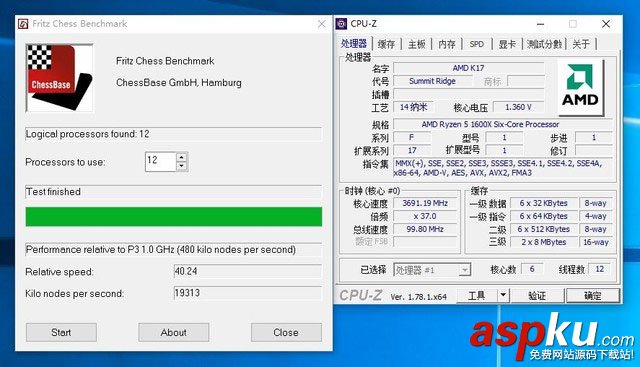Viewport: 640px width, 367px height.
Task: Open the 处理器 #1 selection dropdown
Action: tap(432, 270)
